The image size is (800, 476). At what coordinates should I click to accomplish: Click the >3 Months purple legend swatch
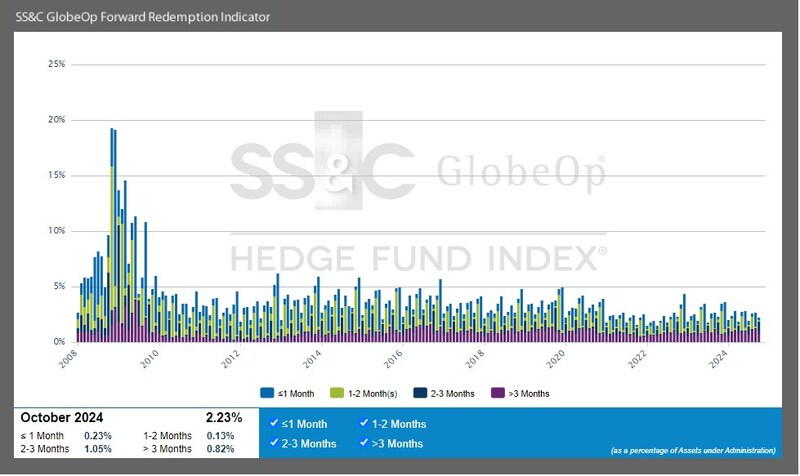click(499, 393)
